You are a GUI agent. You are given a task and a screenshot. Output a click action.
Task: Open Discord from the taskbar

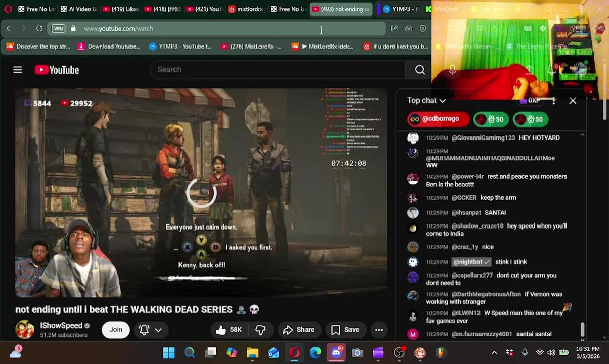point(336,353)
